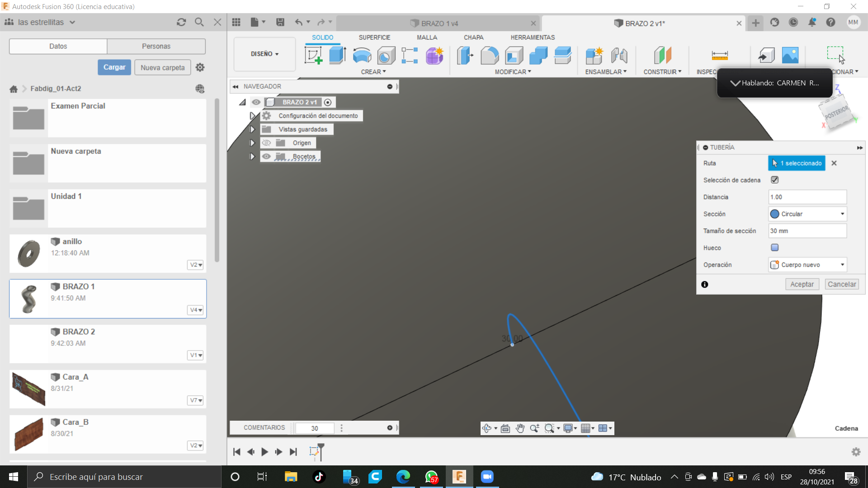Image resolution: width=868 pixels, height=488 pixels.
Task: Toggle Selección de cadena checkbox
Action: 774,180
